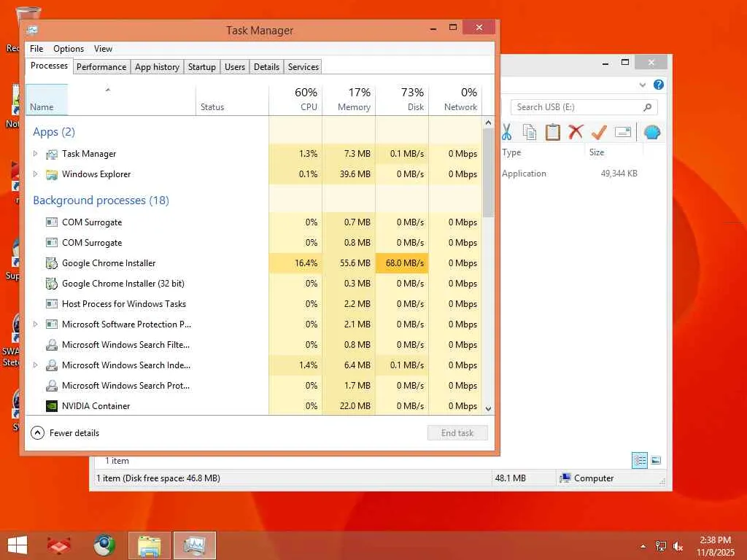
Task: Click the Task Manager vertical scrollbar thumb
Action: [488, 172]
